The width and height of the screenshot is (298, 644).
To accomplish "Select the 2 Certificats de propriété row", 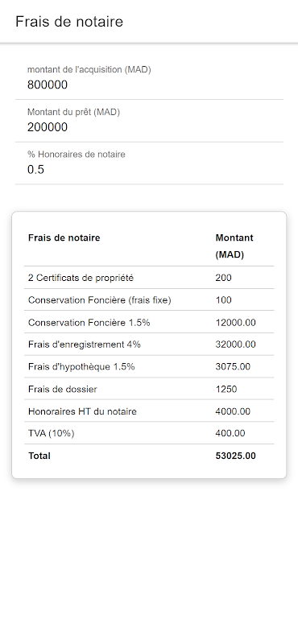I will [x=149, y=278].
